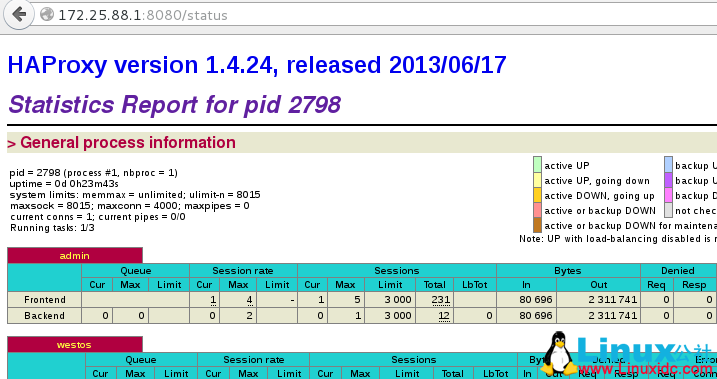Image resolution: width=717 pixels, height=379 pixels.
Task: Click the system limits memmax line
Action: point(135,195)
